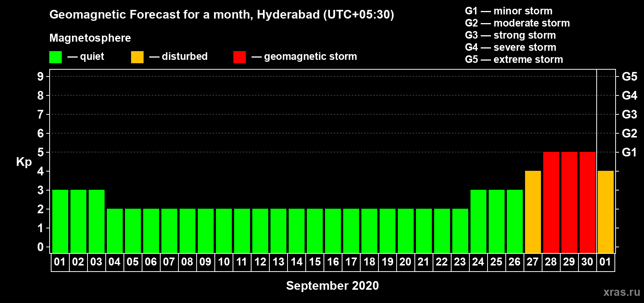Click the Kp axis value 0
Screen dimensions: 644x303
(x=41, y=247)
